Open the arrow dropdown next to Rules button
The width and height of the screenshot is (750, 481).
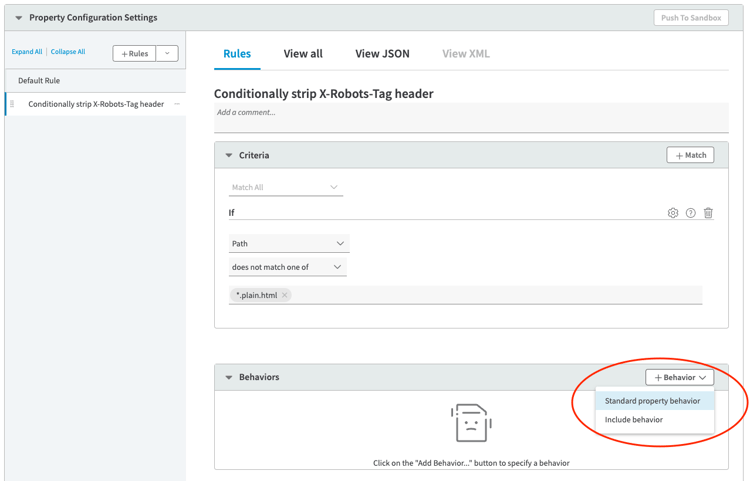pyautogui.click(x=167, y=53)
